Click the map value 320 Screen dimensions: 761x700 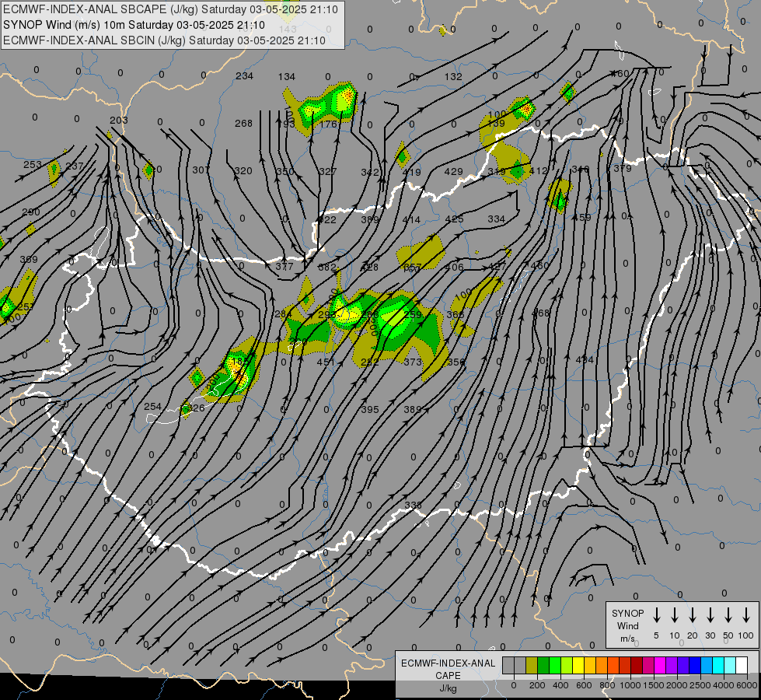[243, 170]
